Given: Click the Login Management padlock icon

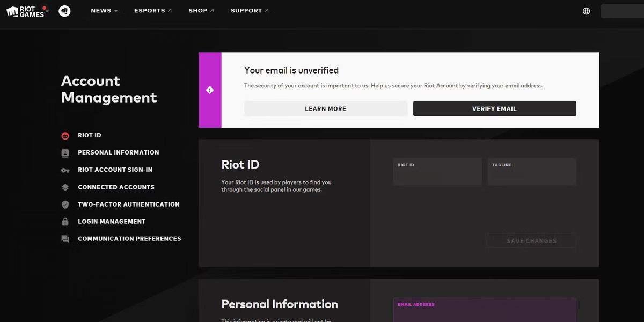Looking at the screenshot, I should click(x=65, y=222).
